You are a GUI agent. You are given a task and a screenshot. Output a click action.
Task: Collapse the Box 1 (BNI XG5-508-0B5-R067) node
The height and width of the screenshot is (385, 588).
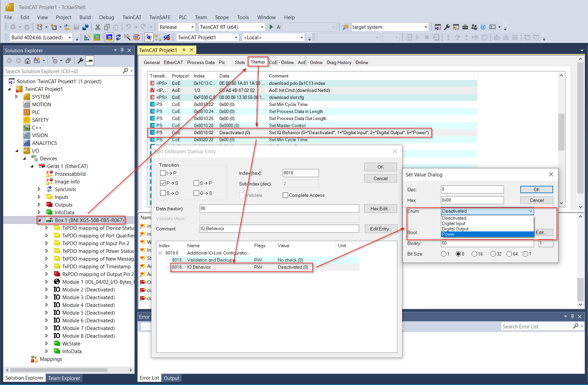coord(40,220)
